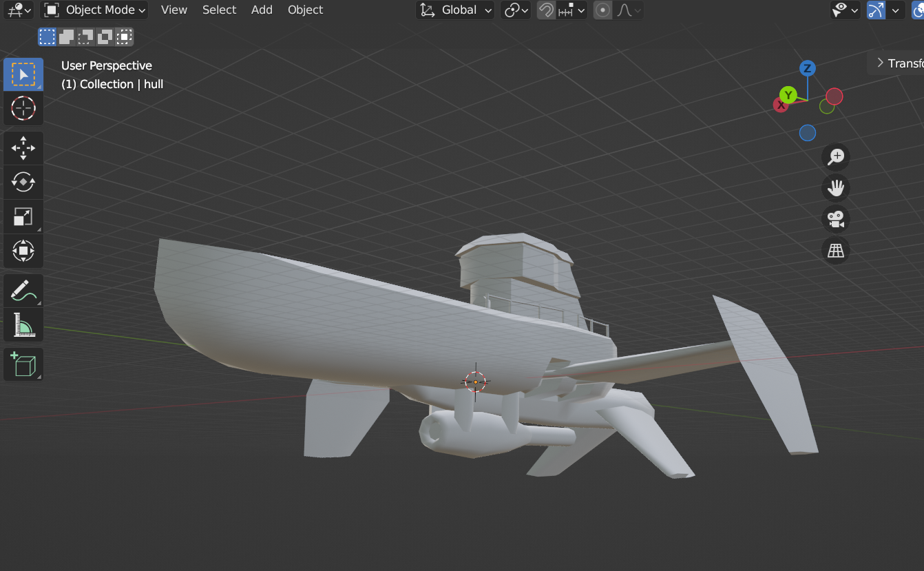Open Global transform orientation dropdown

(455, 10)
